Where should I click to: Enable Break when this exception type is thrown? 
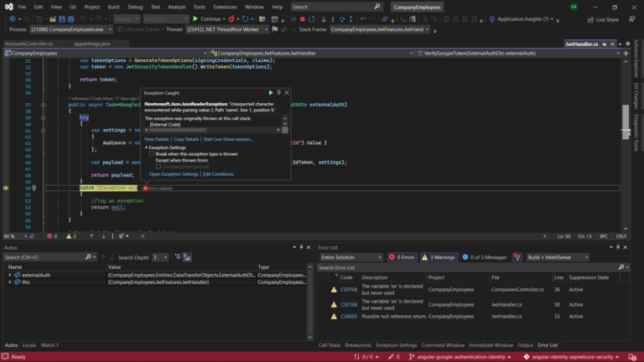click(152, 154)
